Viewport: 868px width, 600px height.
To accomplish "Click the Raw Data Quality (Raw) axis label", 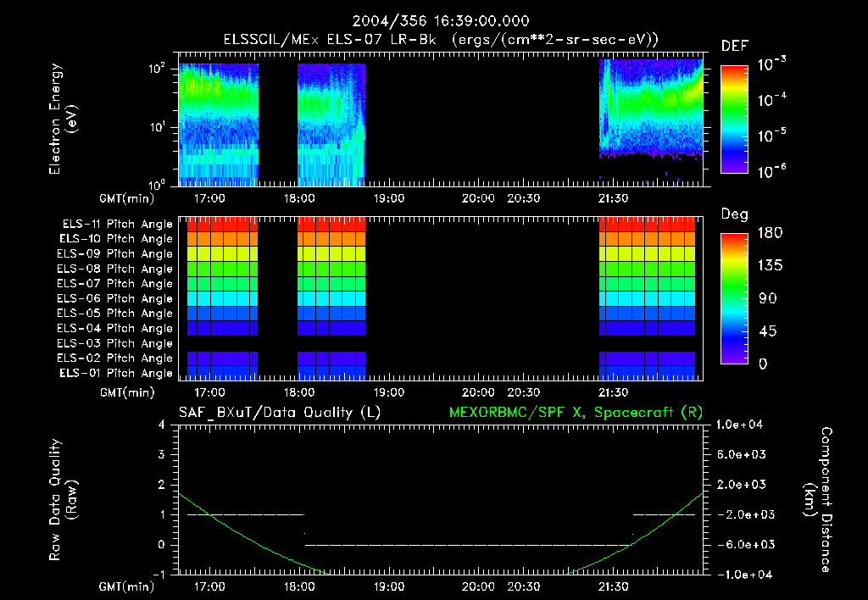I will [63, 499].
